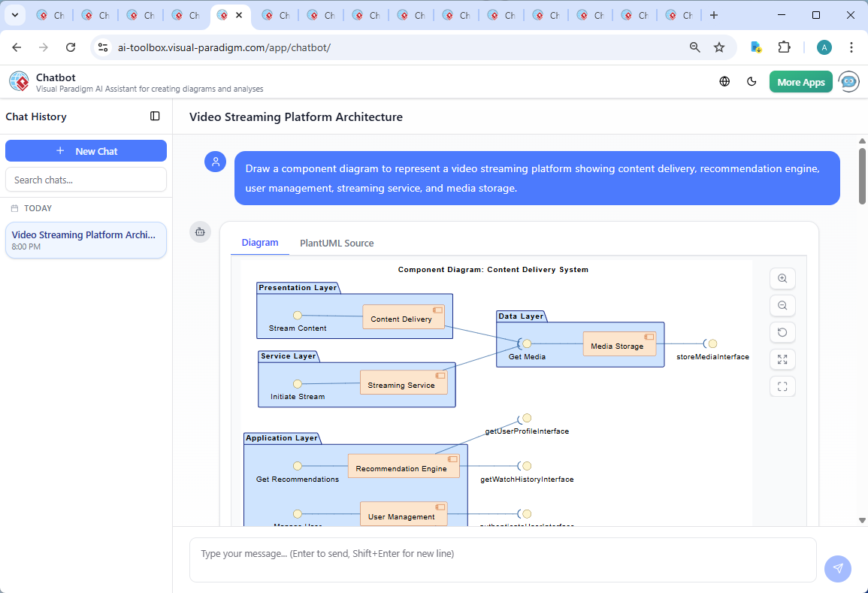This screenshot has width=868, height=593.
Task: Open Chrome's three-dot menu
Action: coord(851,47)
